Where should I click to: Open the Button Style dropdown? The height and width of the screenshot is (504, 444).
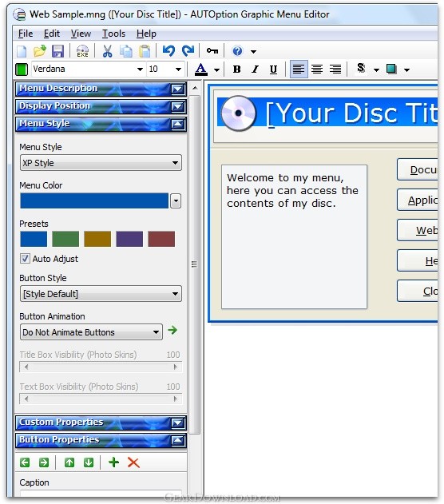[101, 294]
